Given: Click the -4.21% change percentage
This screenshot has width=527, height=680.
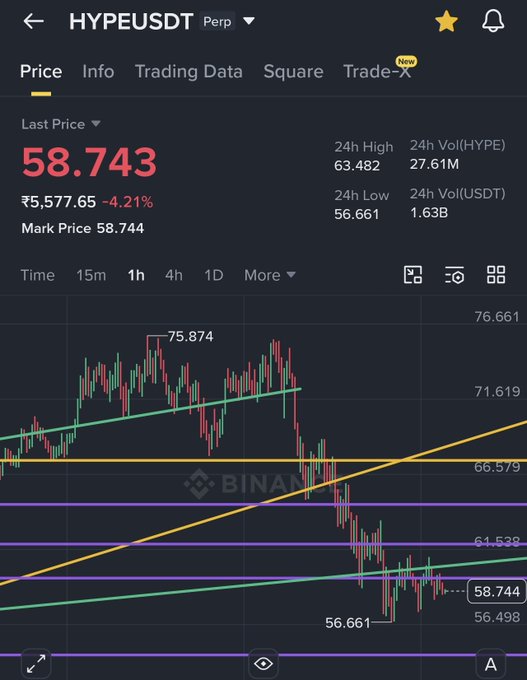Looking at the screenshot, I should coord(128,202).
